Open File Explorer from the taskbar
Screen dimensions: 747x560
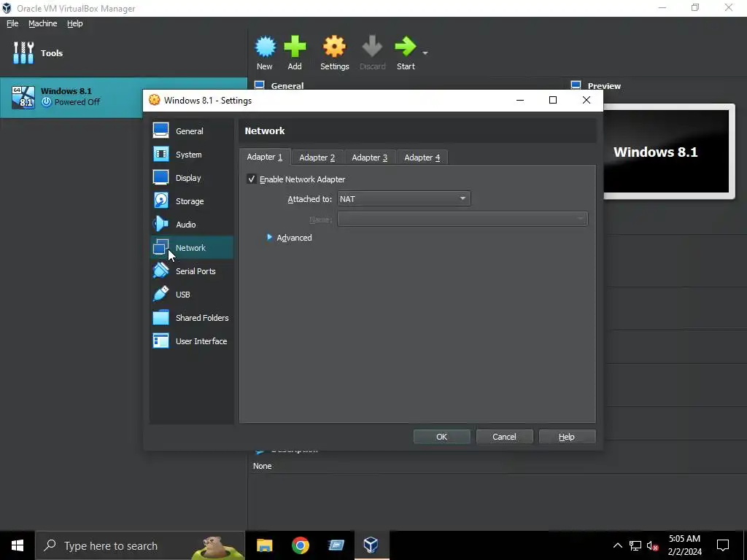point(264,545)
